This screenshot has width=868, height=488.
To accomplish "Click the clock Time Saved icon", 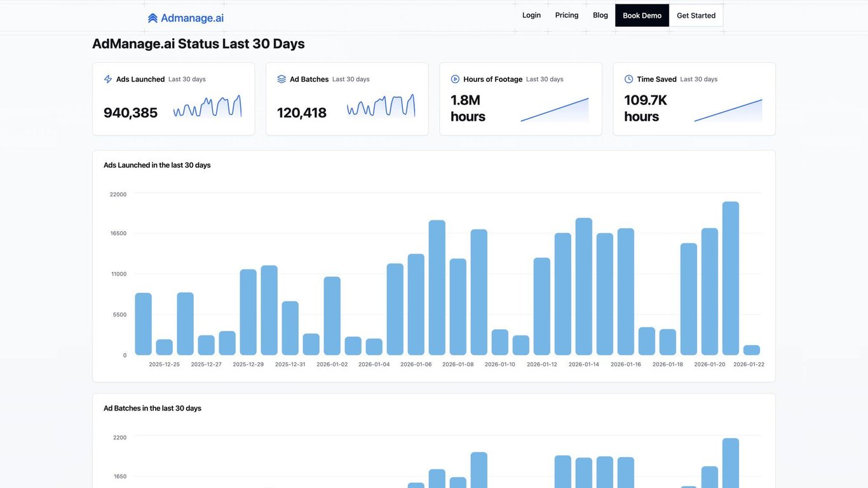I will pyautogui.click(x=628, y=79).
